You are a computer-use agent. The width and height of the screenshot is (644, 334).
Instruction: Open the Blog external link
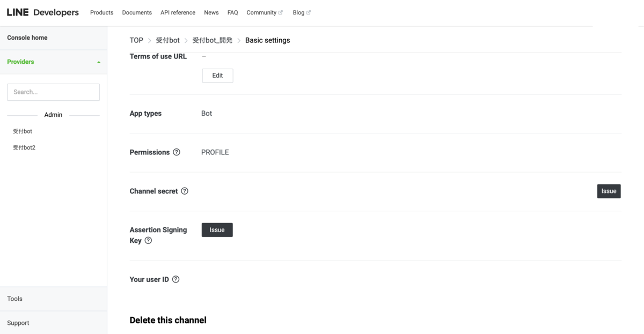(x=302, y=12)
